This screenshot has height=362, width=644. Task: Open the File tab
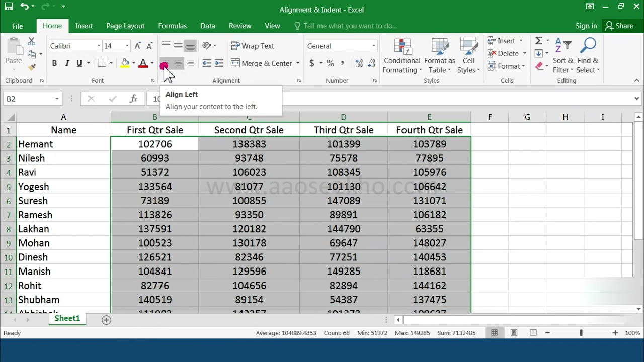18,26
